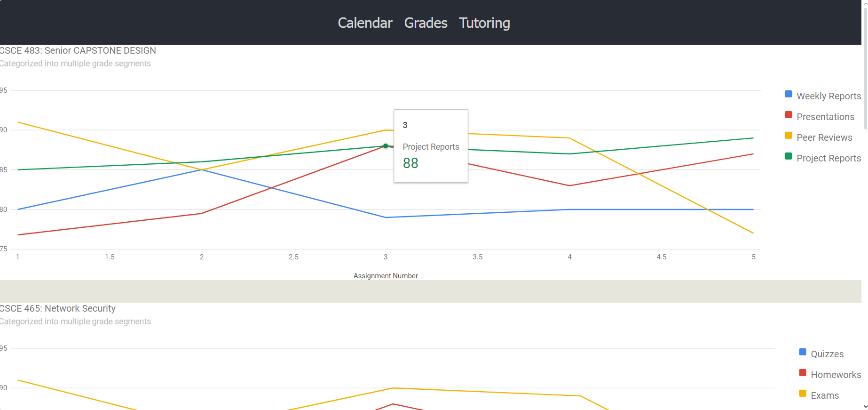The height and width of the screenshot is (410, 868).
Task: Click the red Presentations legend swatch
Action: 788,114
